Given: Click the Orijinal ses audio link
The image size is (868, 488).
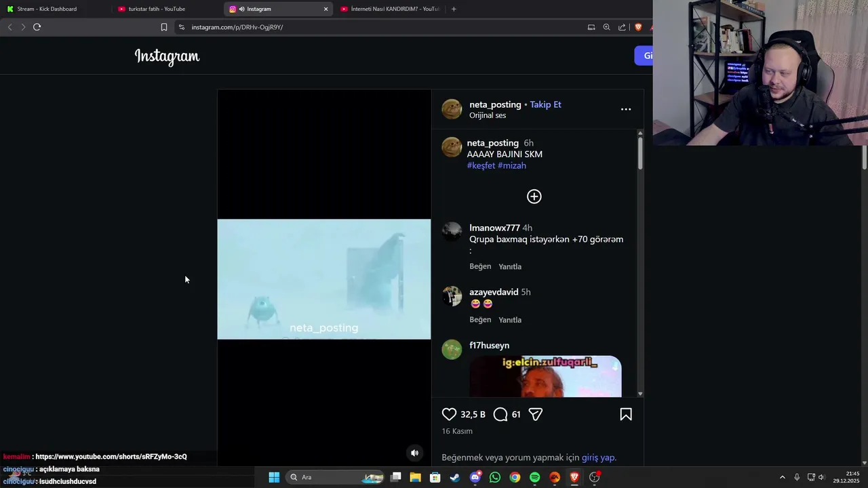Looking at the screenshot, I should [488, 115].
